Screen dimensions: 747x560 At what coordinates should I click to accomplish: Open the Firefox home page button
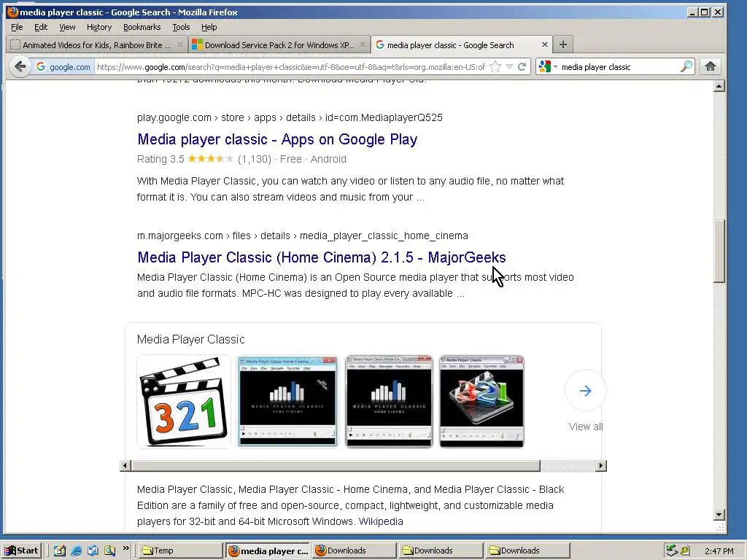[x=711, y=66]
